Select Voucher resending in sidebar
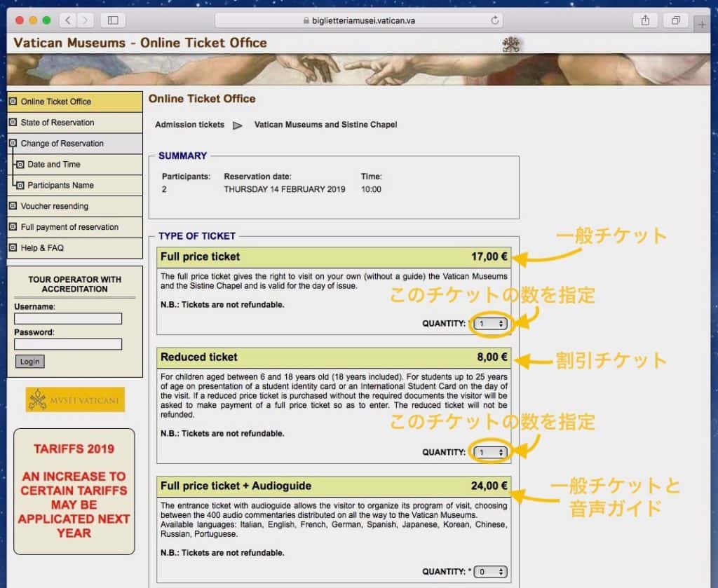The image size is (718, 588). point(75,206)
